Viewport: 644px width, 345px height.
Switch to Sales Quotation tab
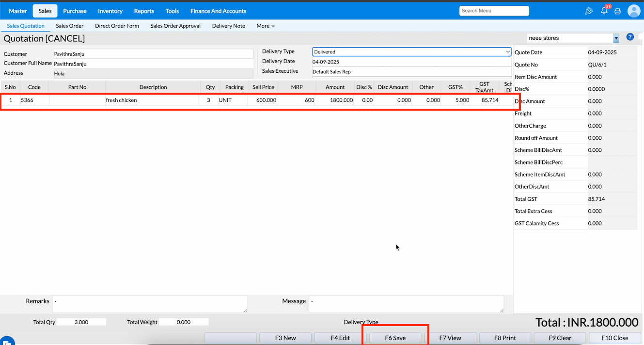coord(26,26)
